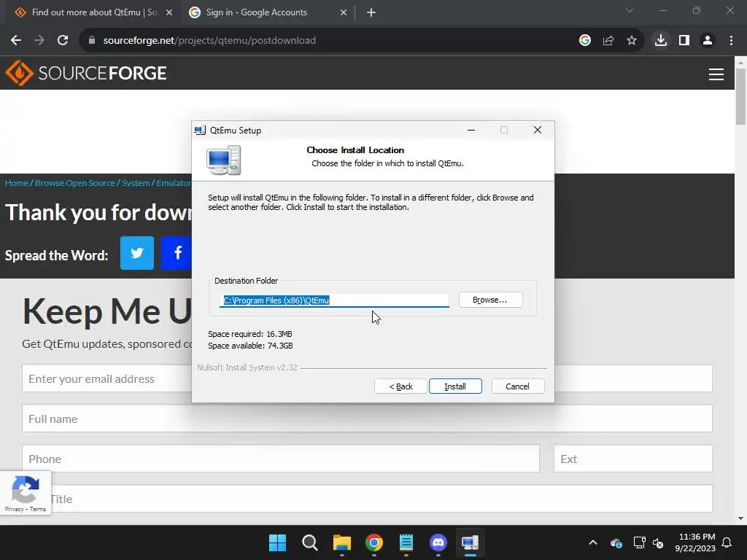Open clock and calendar 11:36 PM
Screen dimensions: 747x560
click(x=695, y=542)
